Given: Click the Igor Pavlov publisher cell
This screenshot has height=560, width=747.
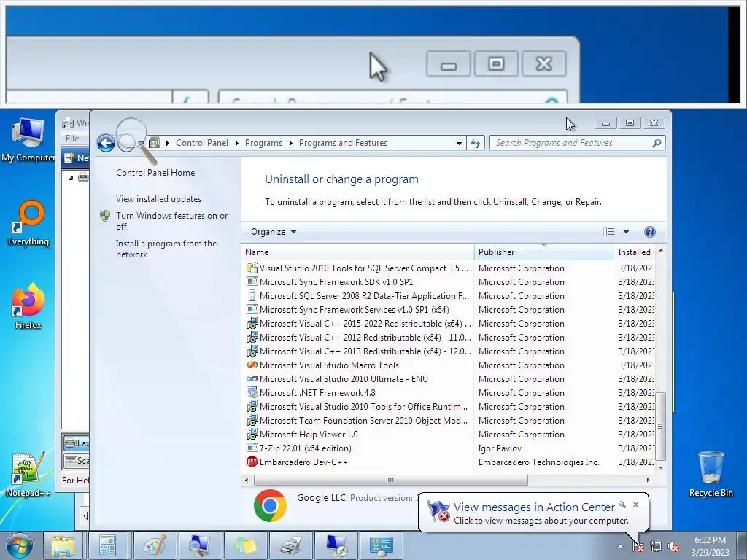Looking at the screenshot, I should tap(500, 448).
